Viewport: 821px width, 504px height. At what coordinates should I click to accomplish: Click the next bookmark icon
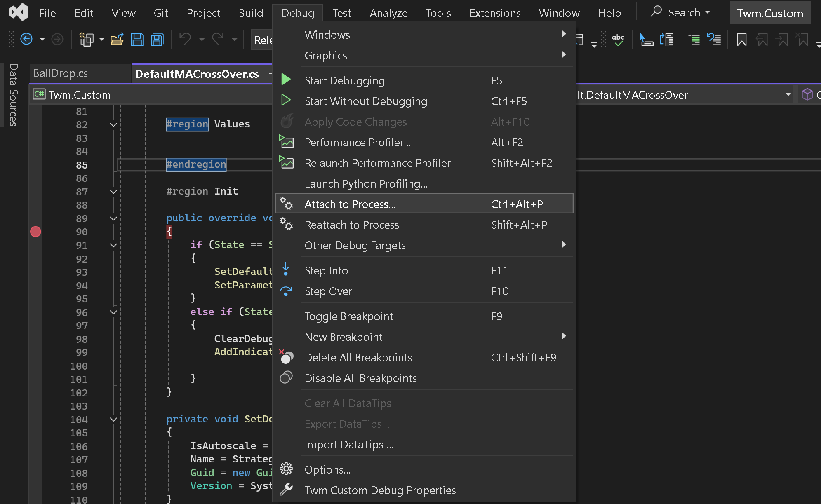[x=782, y=40]
